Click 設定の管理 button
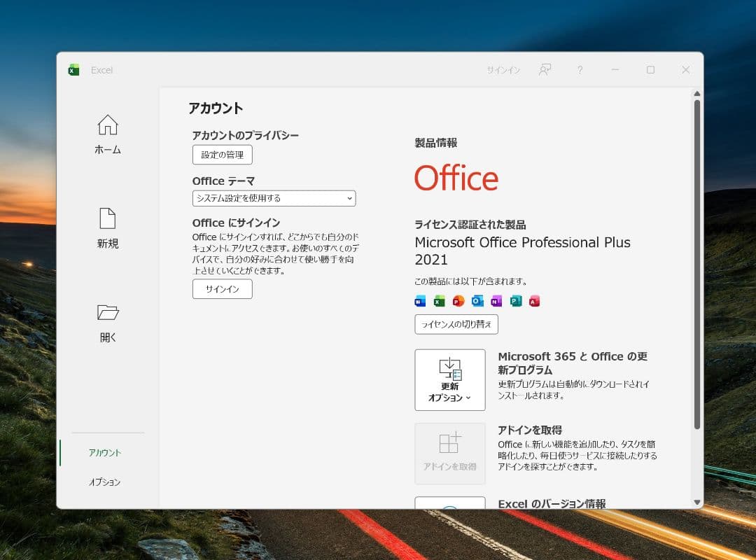This screenshot has width=756, height=560. point(223,155)
